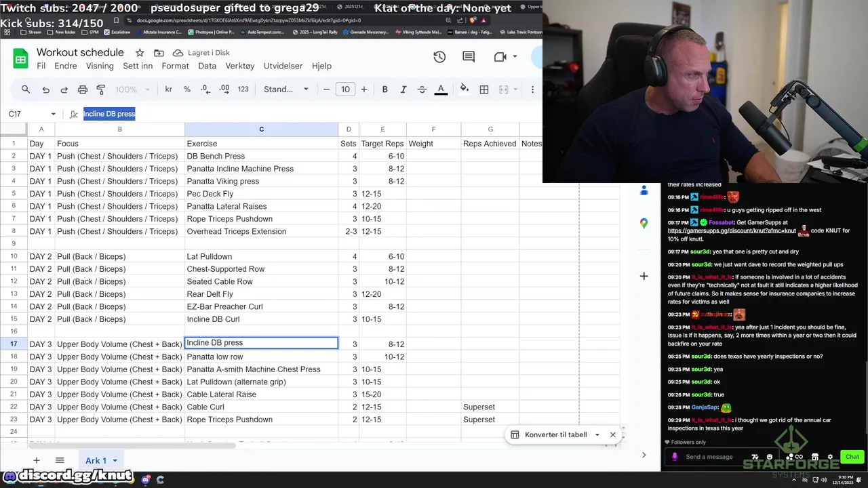Toggle bold formatting

pyautogui.click(x=385, y=89)
